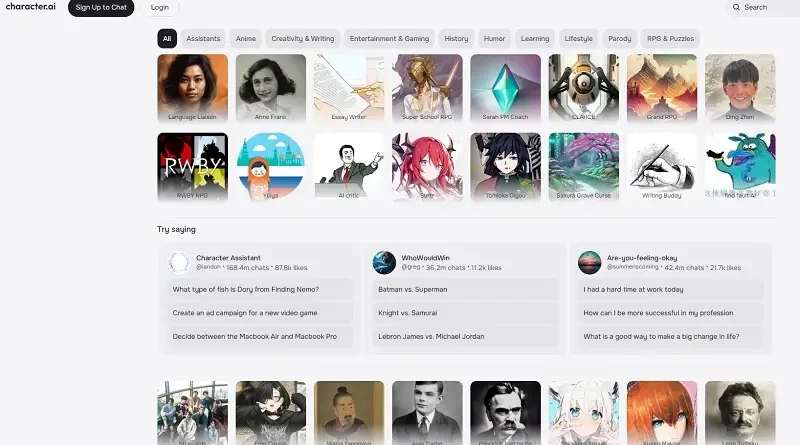800x445 pixels.
Task: Switch to the Learning category
Action: point(535,38)
